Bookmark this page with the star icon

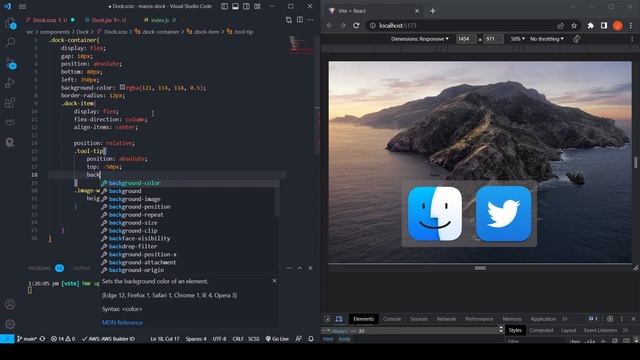[574, 25]
